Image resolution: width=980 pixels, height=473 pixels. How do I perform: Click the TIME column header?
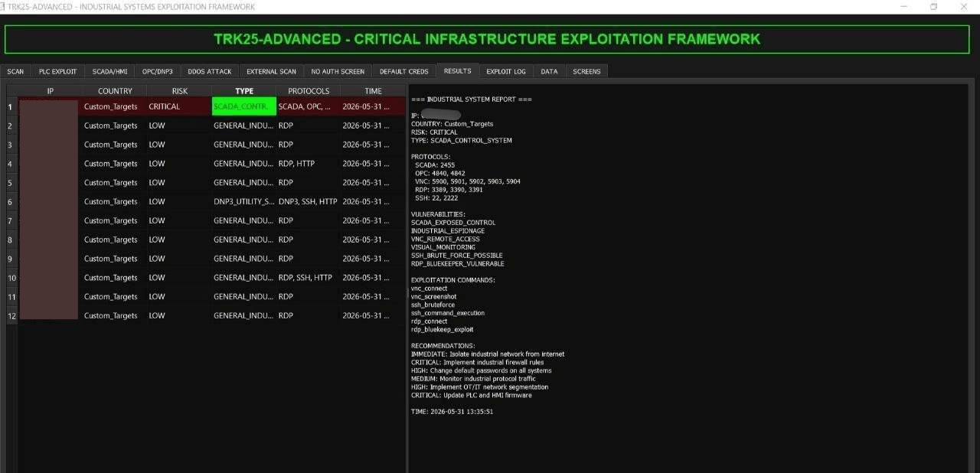373,91
